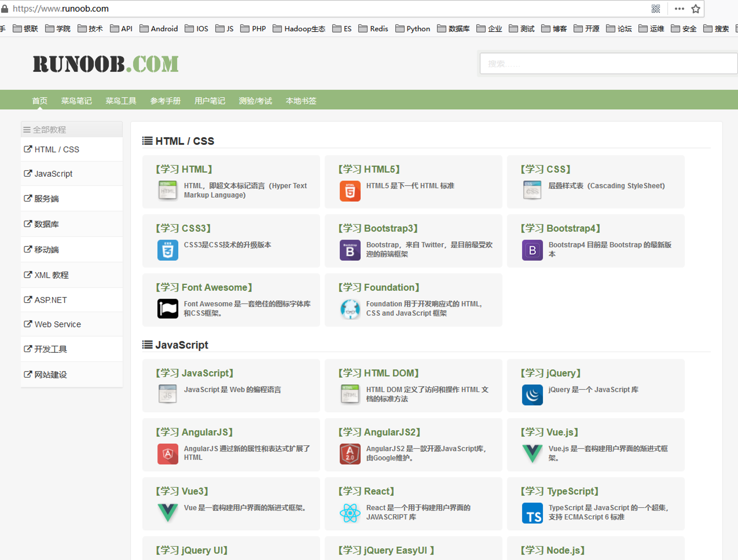
Task: Open 菜鸟笔记 in the nav bar
Action: (76, 101)
